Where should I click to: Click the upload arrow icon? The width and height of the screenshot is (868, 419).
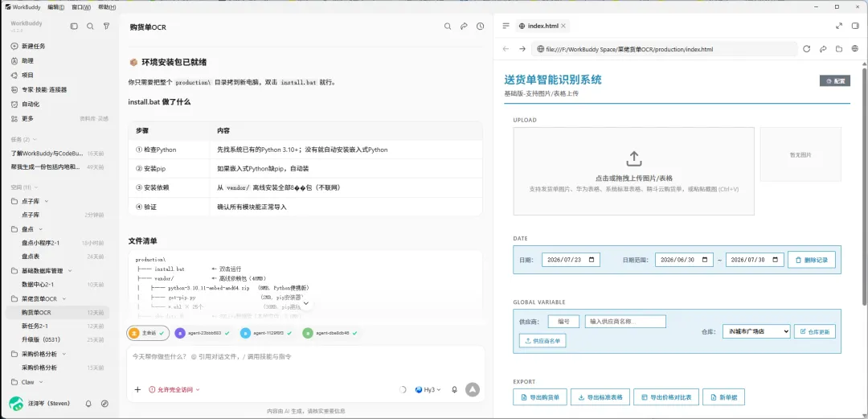pos(634,159)
